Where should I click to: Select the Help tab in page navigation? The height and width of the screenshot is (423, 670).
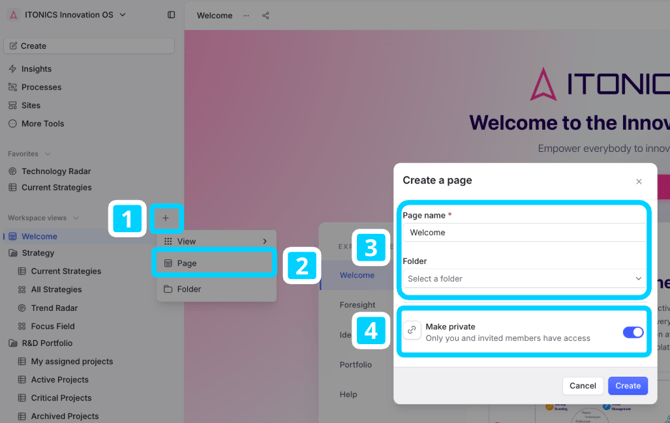[348, 395]
